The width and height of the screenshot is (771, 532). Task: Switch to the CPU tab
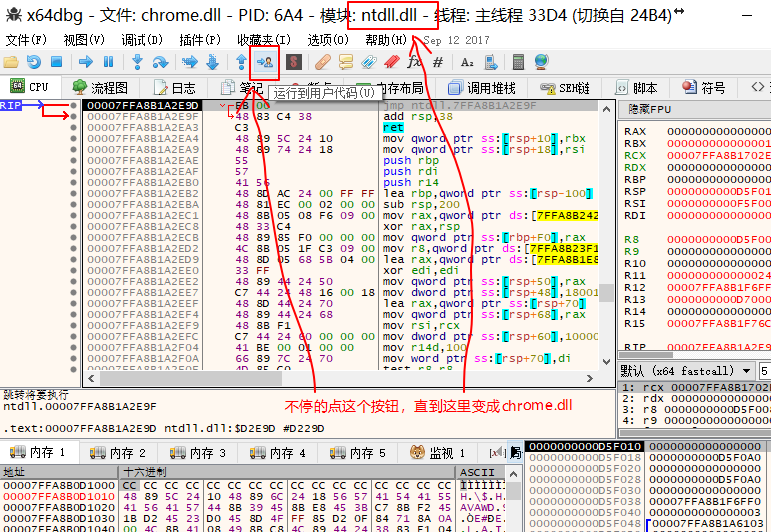click(x=30, y=87)
